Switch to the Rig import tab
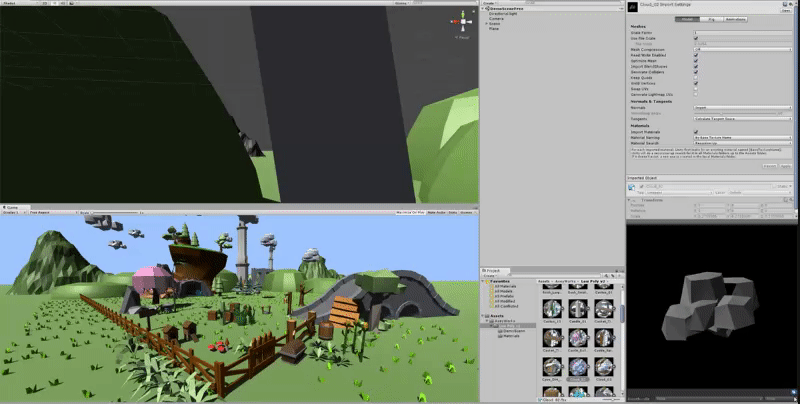 (711, 19)
